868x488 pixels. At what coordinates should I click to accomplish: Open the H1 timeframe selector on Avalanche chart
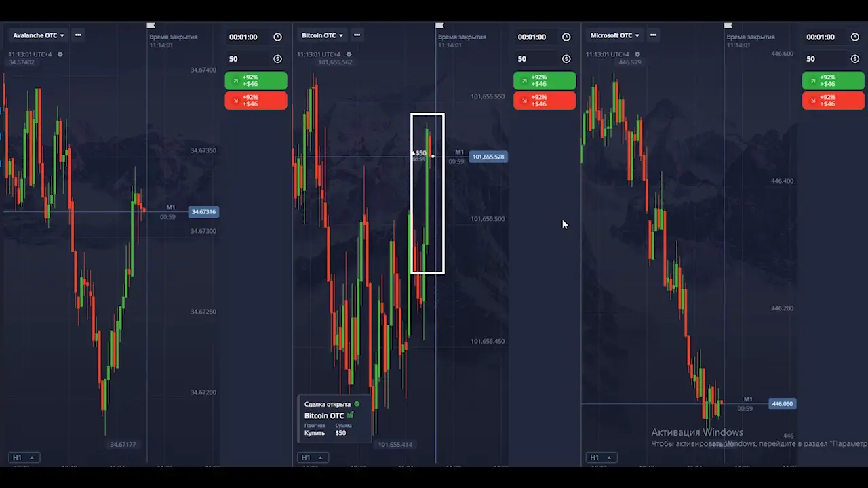(22, 457)
